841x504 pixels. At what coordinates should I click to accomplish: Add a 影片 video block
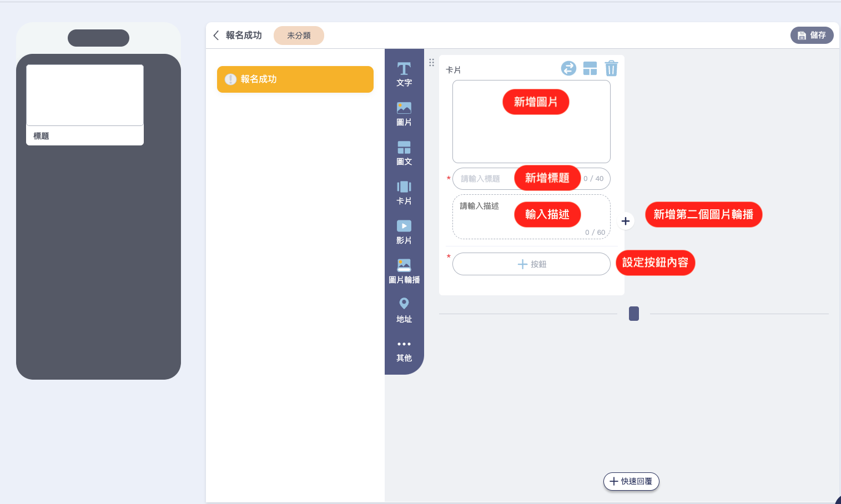pyautogui.click(x=404, y=231)
